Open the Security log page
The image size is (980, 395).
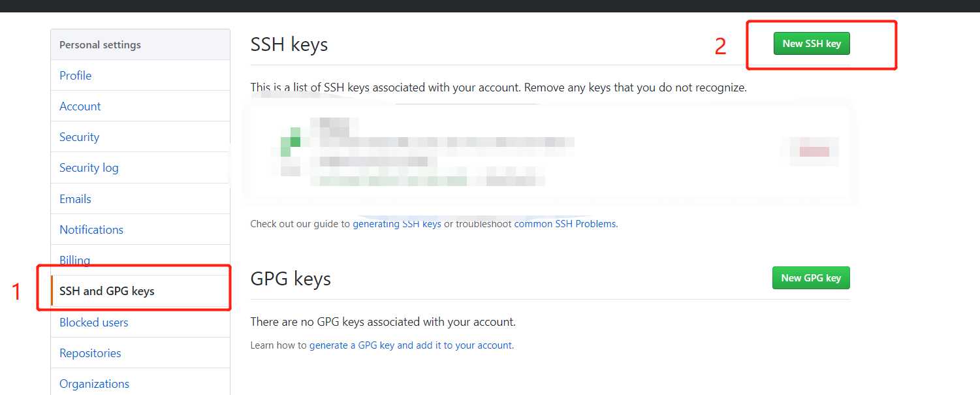[x=89, y=168]
